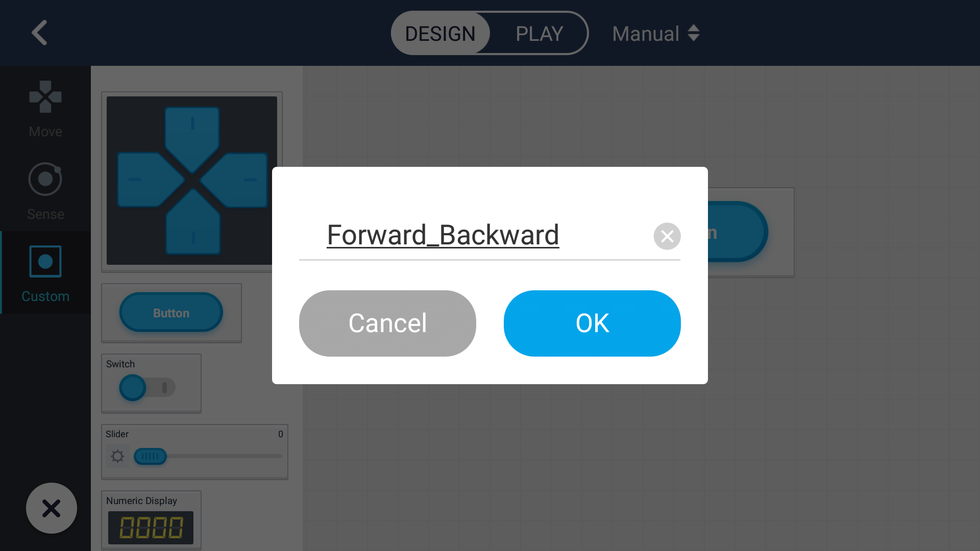The width and height of the screenshot is (980, 551).
Task: Open the Manual mode dropdown
Action: click(656, 34)
